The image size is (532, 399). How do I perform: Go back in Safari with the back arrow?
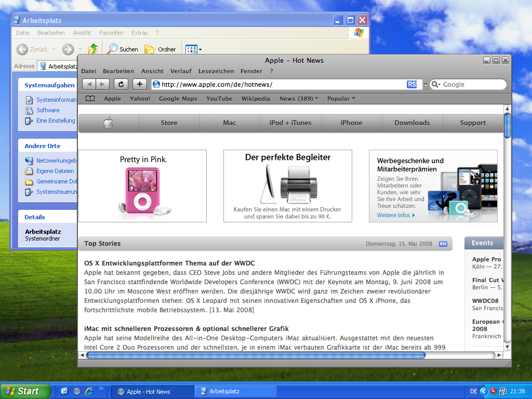(x=89, y=84)
